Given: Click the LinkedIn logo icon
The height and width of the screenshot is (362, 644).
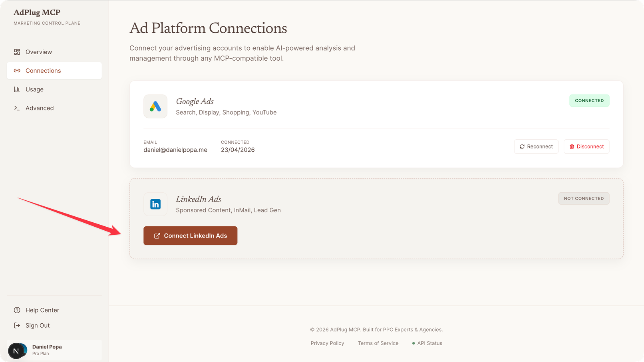Looking at the screenshot, I should [x=155, y=204].
